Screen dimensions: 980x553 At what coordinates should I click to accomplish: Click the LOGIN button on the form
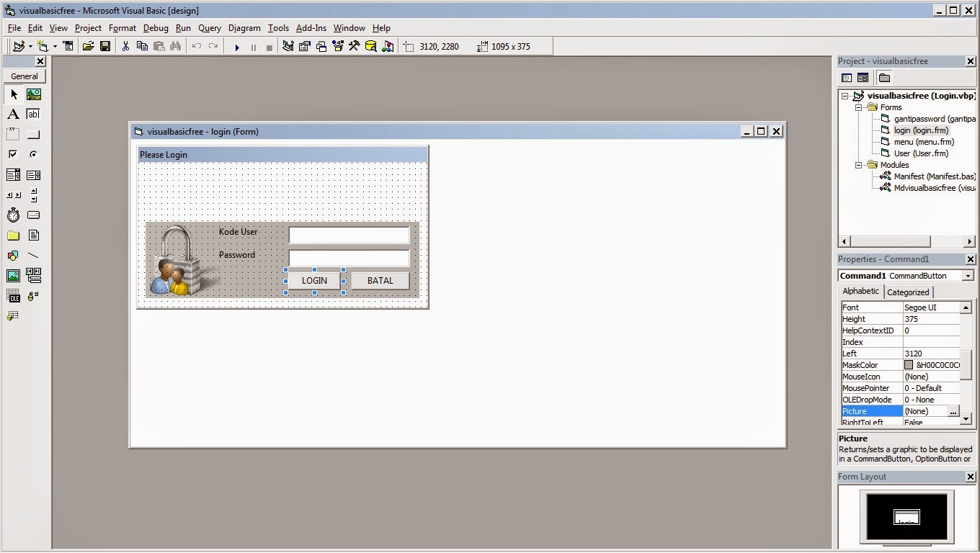313,281
